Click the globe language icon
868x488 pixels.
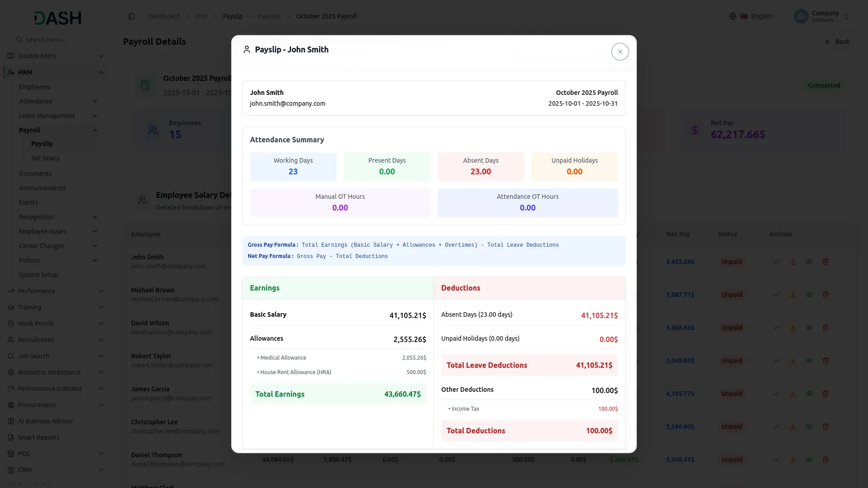coord(732,16)
